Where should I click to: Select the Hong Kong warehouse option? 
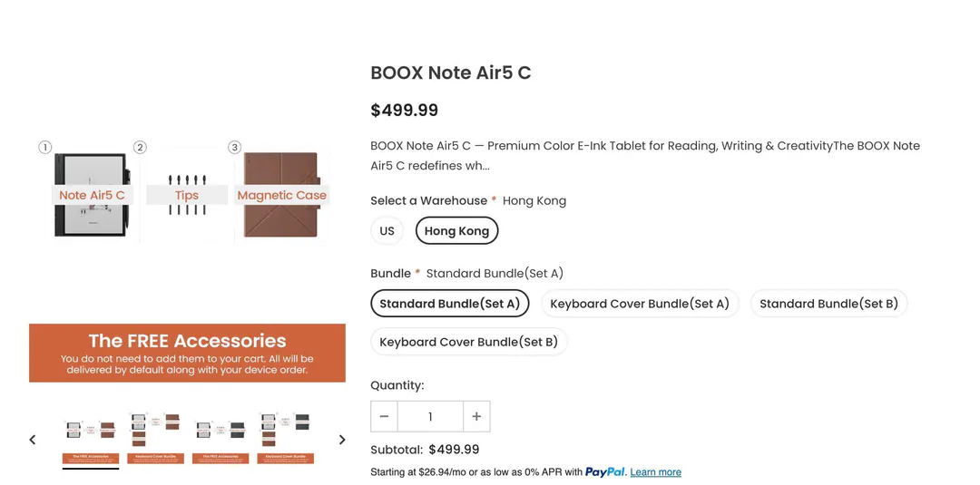pyautogui.click(x=456, y=231)
